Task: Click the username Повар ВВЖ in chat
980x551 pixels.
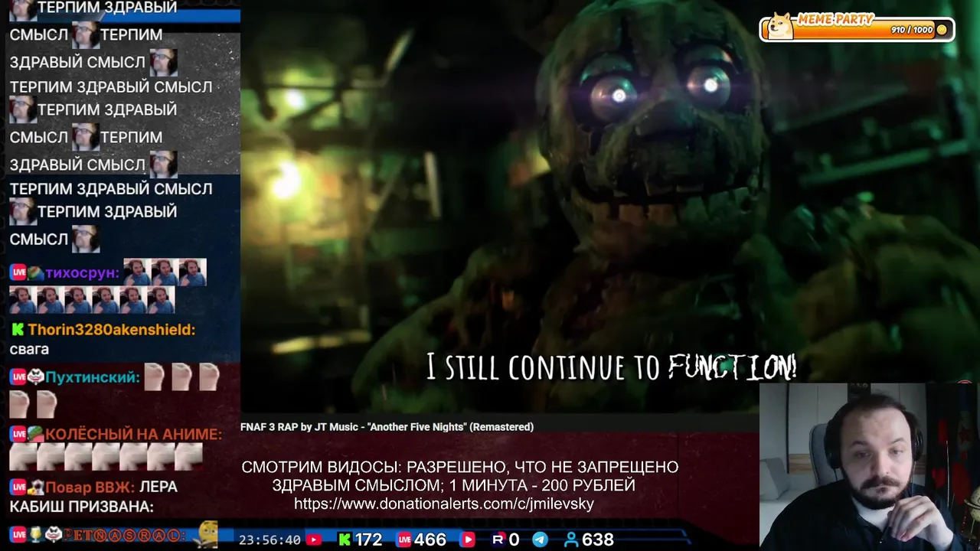Action: 90,487
